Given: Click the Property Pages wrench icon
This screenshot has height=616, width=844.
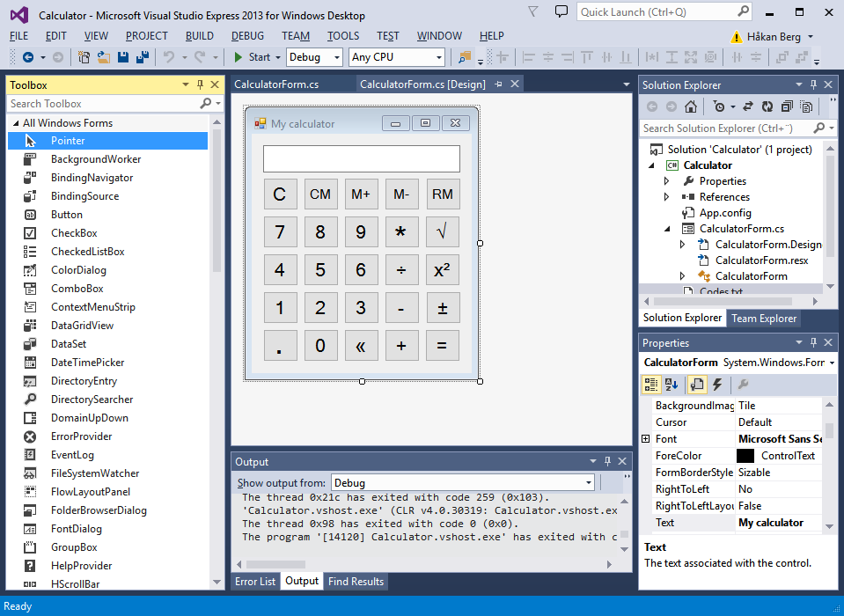Looking at the screenshot, I should (x=743, y=385).
